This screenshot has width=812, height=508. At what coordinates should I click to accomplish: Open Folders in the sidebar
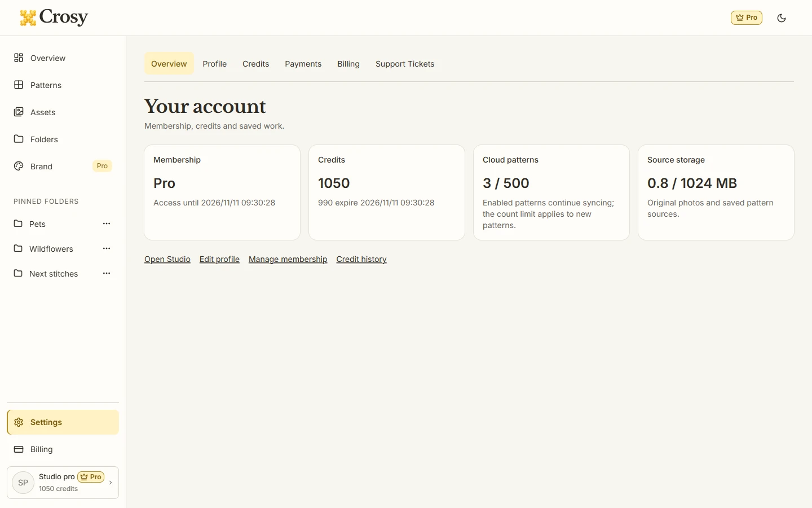[63, 139]
